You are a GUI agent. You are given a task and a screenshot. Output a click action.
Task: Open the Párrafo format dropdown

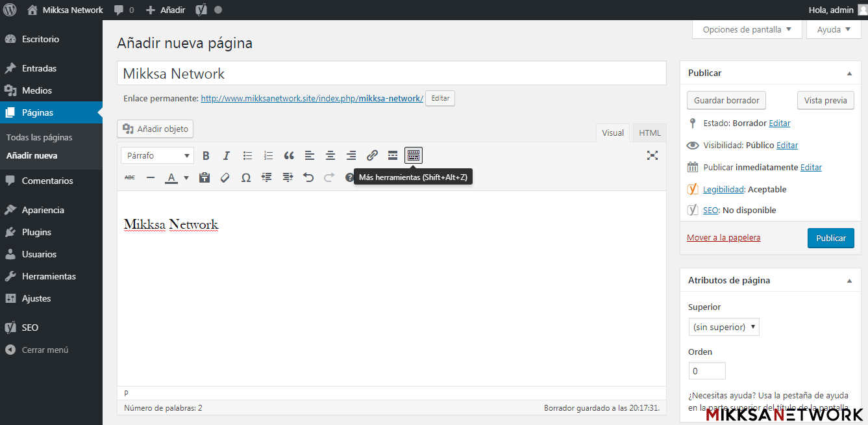tap(157, 155)
